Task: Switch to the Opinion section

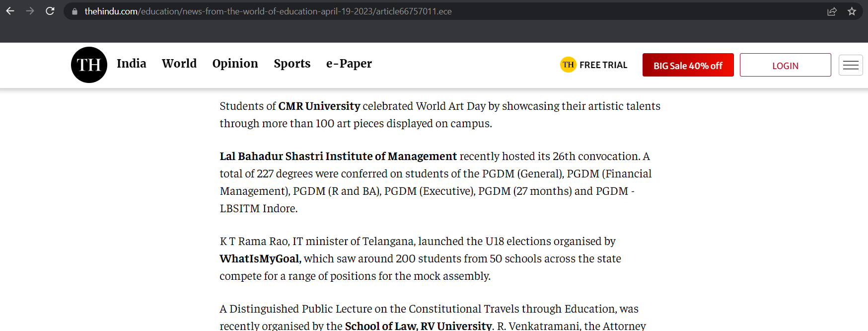Action: (x=235, y=64)
